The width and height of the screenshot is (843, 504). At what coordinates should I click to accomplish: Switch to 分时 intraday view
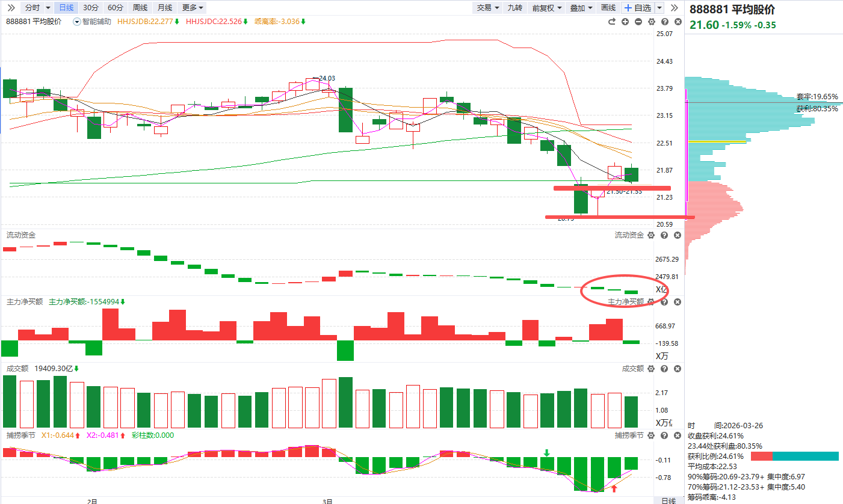[32, 8]
